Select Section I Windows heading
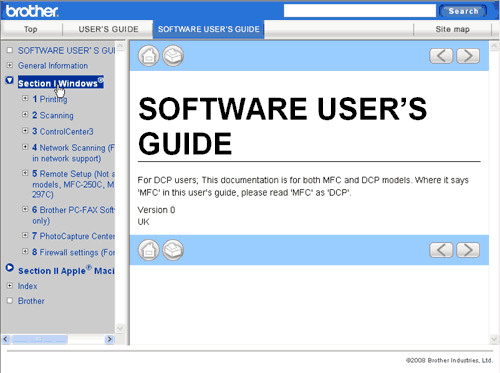500x373 pixels. pyautogui.click(x=61, y=83)
